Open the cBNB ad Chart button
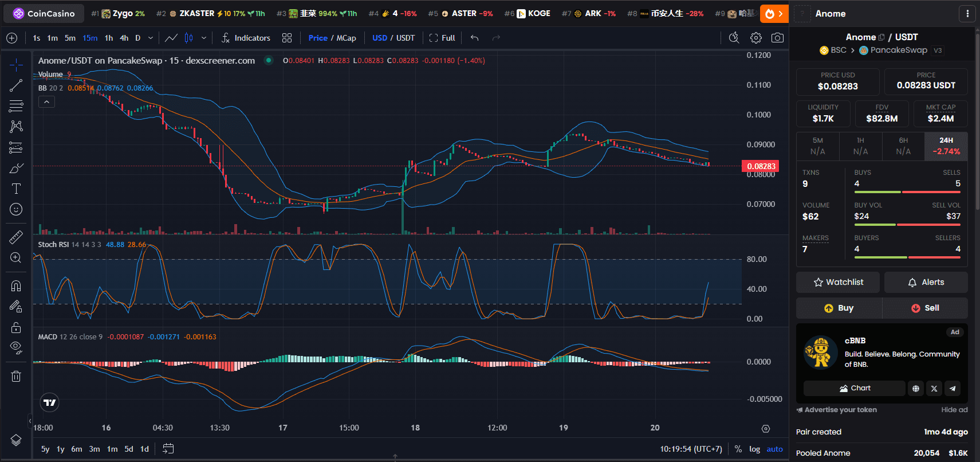The image size is (980, 462). tap(855, 388)
